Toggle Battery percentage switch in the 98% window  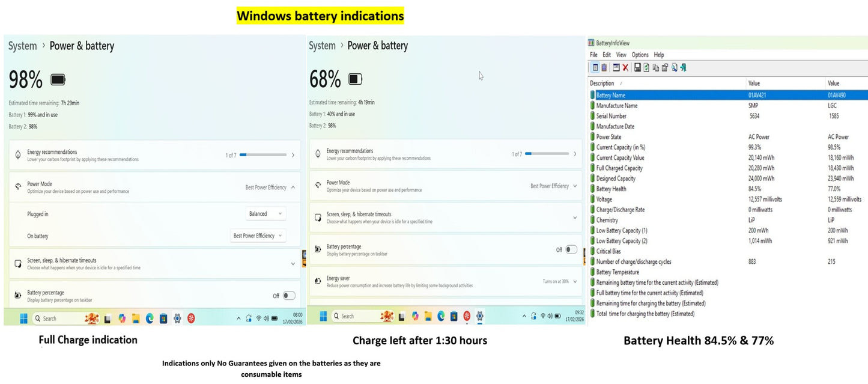coord(289,296)
